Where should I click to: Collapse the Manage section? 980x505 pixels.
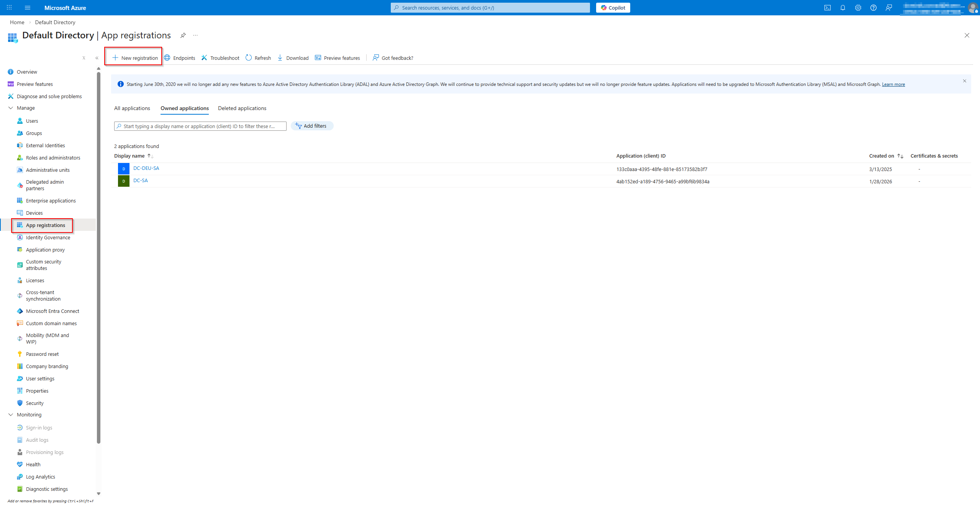point(11,108)
